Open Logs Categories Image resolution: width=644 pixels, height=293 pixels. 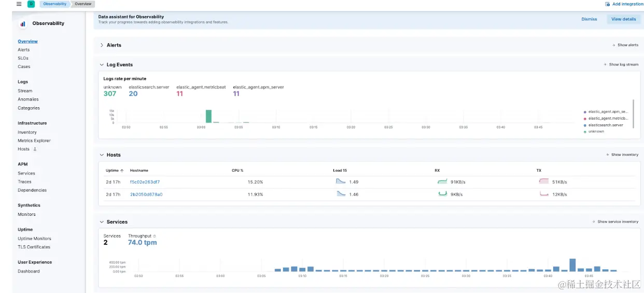click(29, 108)
